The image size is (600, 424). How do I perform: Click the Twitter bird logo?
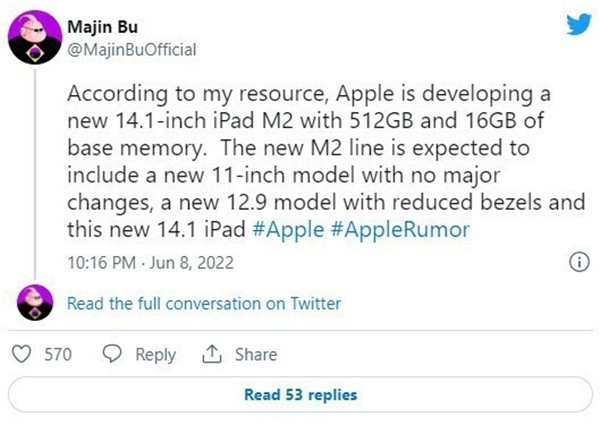[579, 24]
